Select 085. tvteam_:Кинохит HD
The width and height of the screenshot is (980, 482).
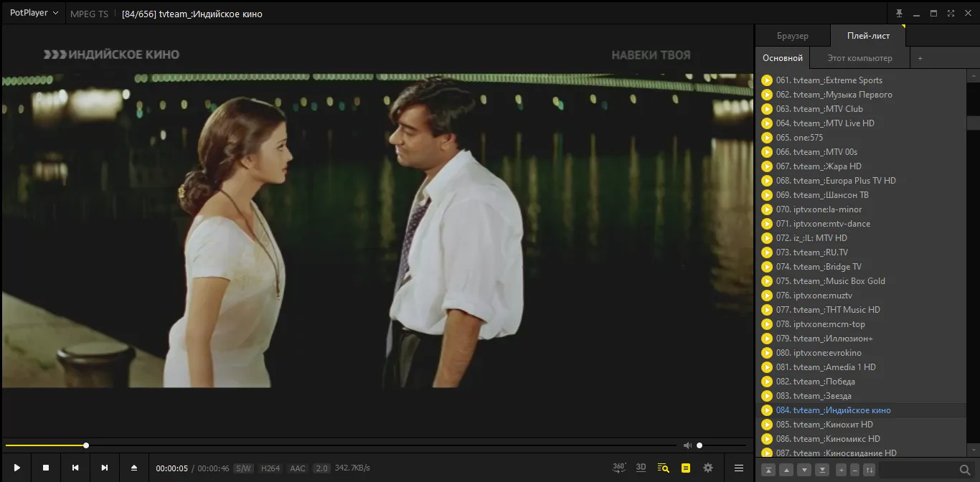[861, 425]
